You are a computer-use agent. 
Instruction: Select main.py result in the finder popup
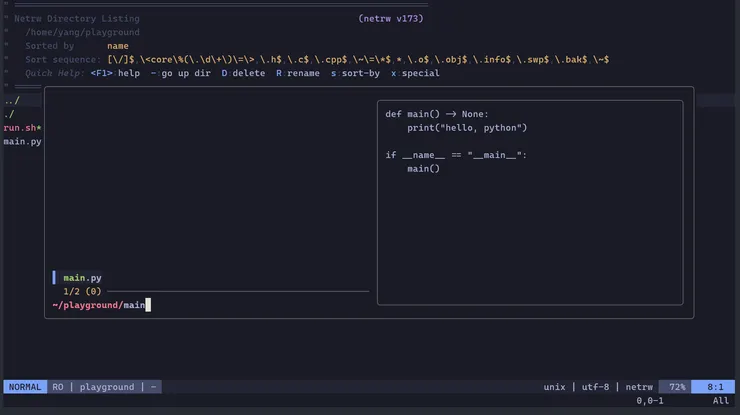(x=82, y=278)
